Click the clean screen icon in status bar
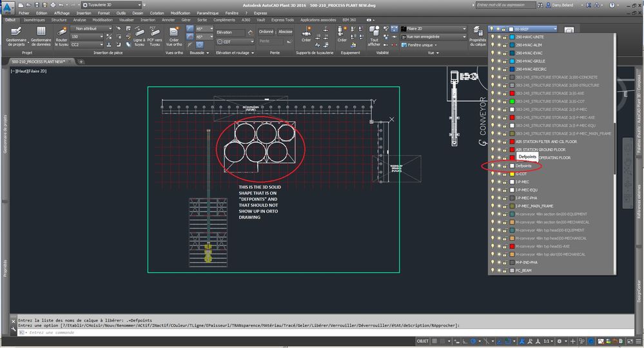 point(630,342)
